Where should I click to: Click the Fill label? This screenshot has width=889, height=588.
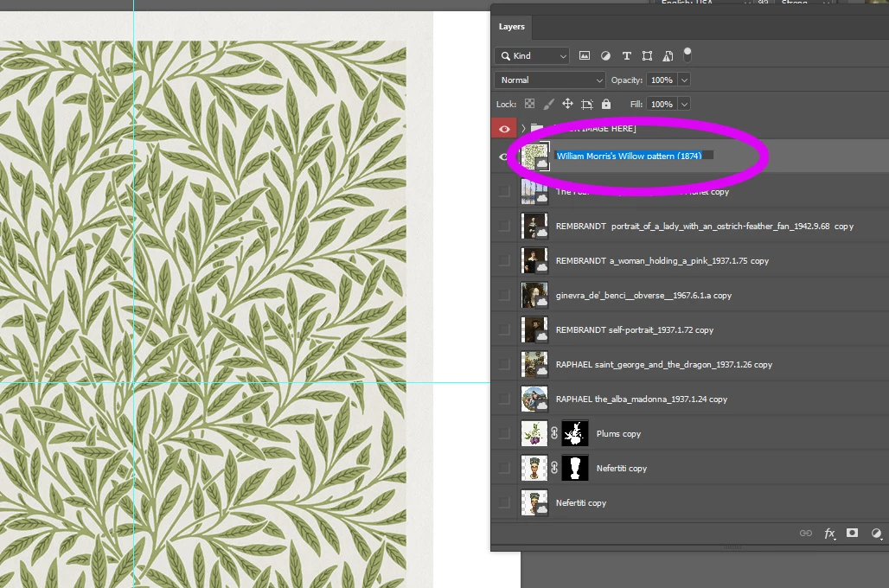pos(636,105)
